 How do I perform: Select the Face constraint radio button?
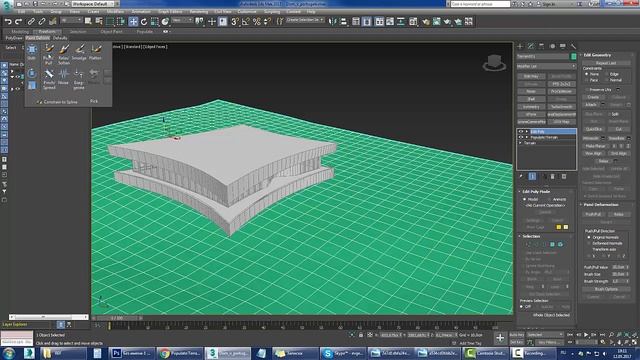point(586,80)
